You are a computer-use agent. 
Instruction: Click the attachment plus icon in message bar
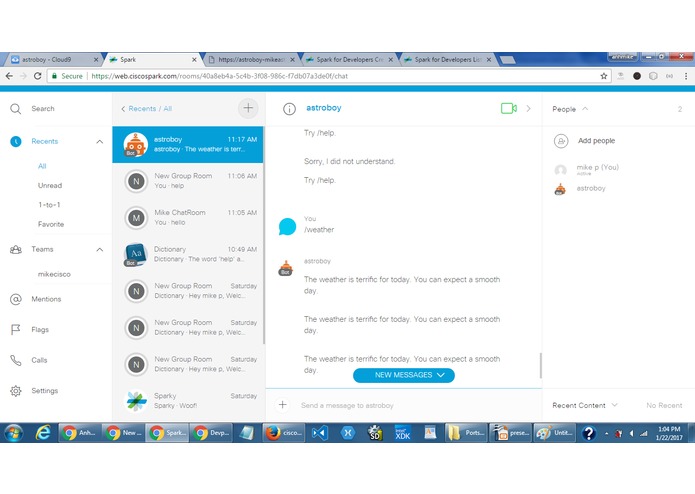click(x=283, y=405)
